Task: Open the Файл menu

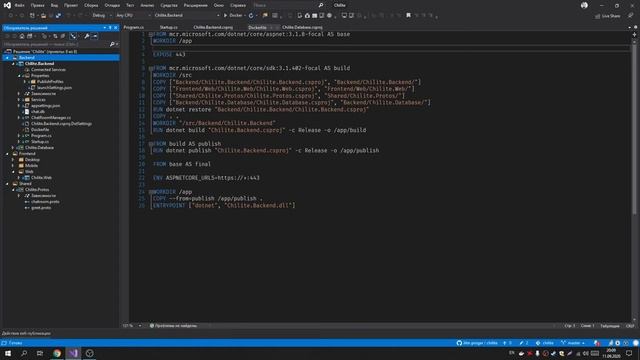Action: [x=20, y=5]
